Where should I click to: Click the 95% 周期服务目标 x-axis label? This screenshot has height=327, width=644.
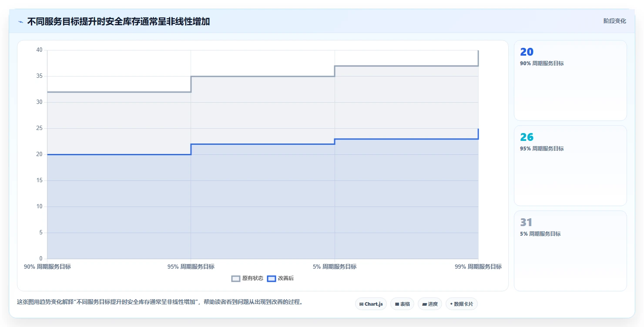tap(191, 267)
